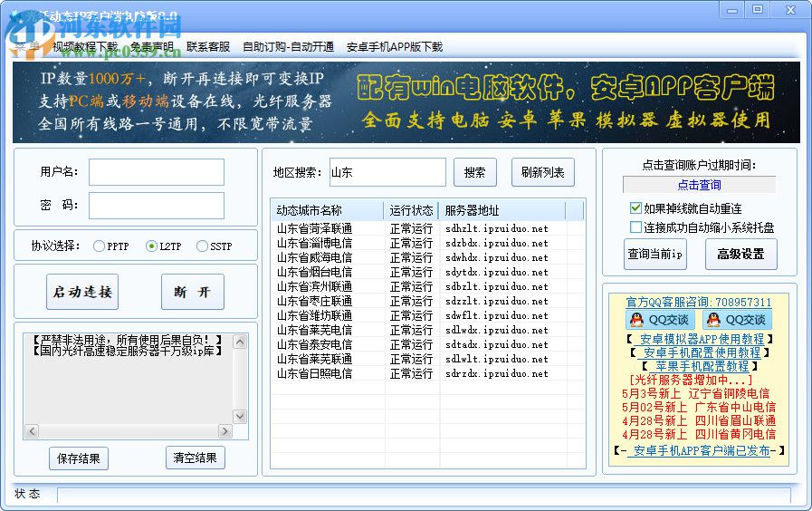Image resolution: width=812 pixels, height=511 pixels.
Task: Select the 山东省莱芜联通 row
Action: [x=428, y=359]
